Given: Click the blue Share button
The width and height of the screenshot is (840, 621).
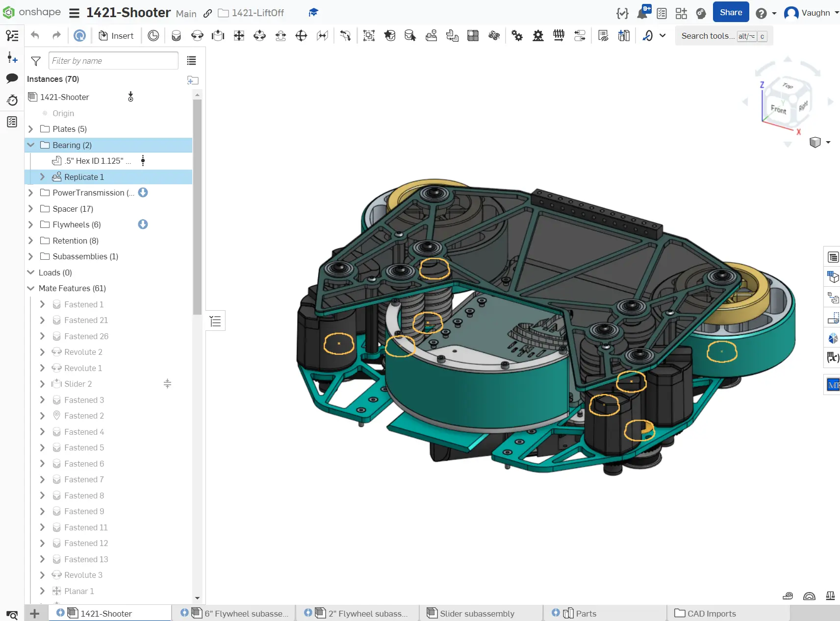Looking at the screenshot, I should [x=731, y=13].
